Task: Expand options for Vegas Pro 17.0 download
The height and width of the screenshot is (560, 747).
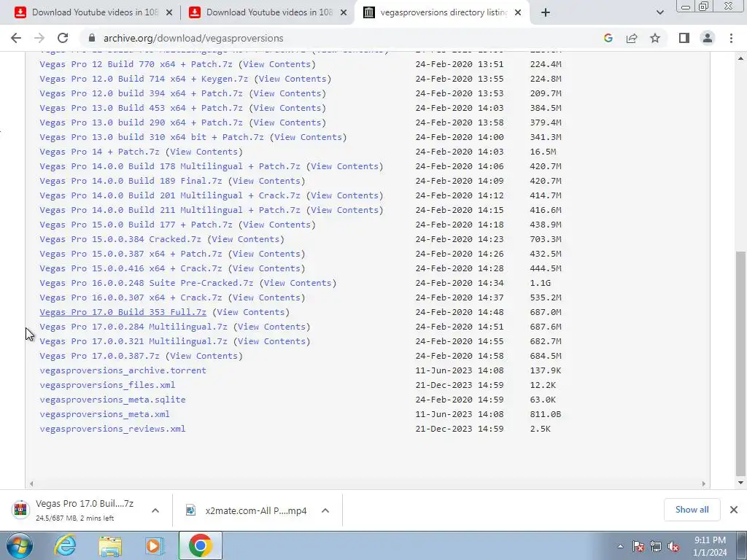Action: [x=155, y=510]
